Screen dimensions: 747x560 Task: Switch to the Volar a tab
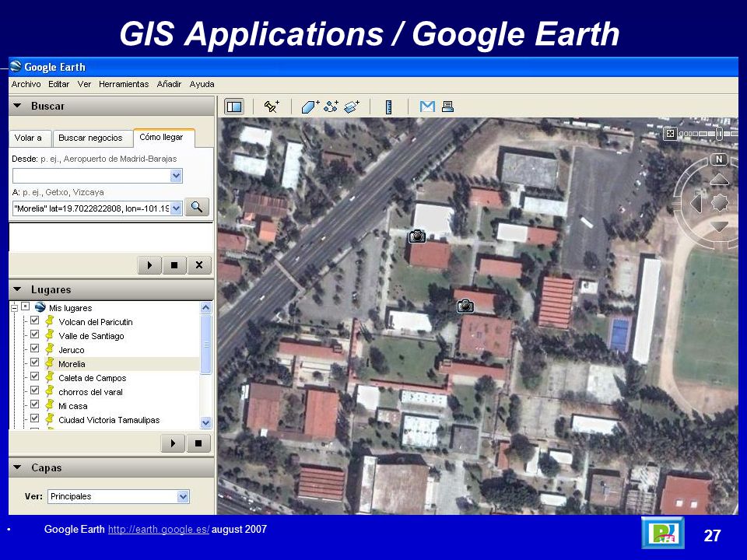coord(28,138)
